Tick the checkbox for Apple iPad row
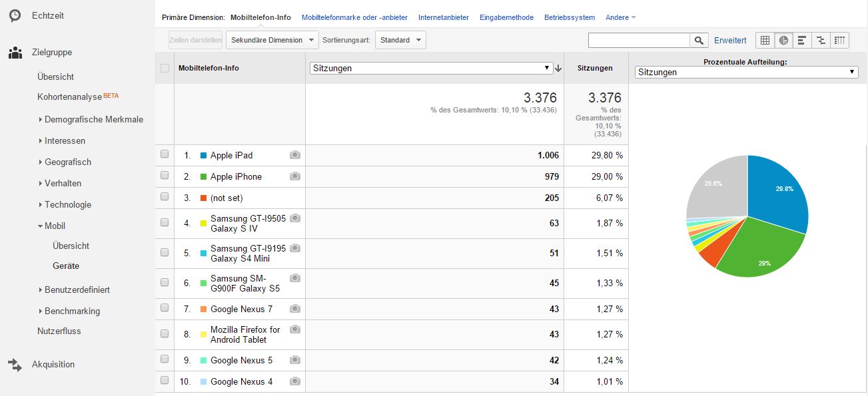 [x=165, y=154]
